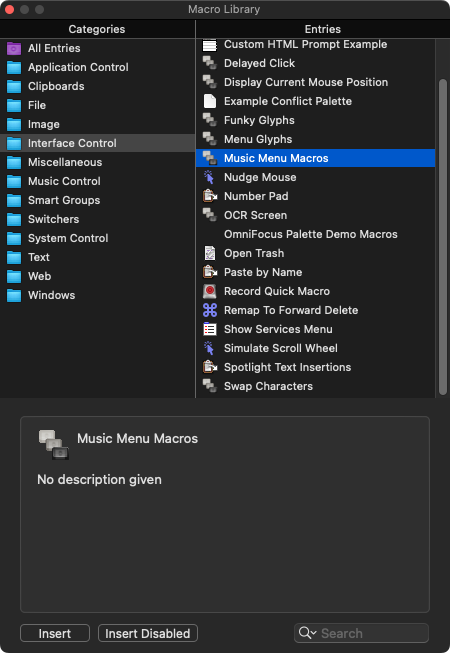The width and height of the screenshot is (450, 653).
Task: Select the Switchers category
Action: click(x=97, y=219)
